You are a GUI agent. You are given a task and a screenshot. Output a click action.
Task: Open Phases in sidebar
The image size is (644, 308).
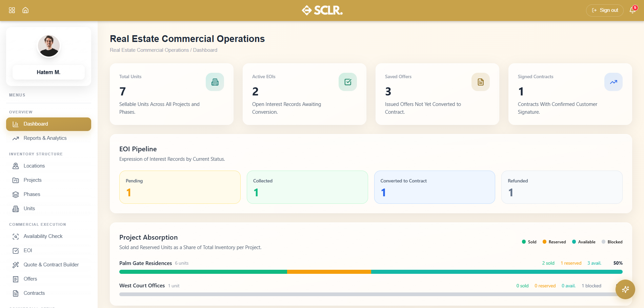tap(48, 194)
